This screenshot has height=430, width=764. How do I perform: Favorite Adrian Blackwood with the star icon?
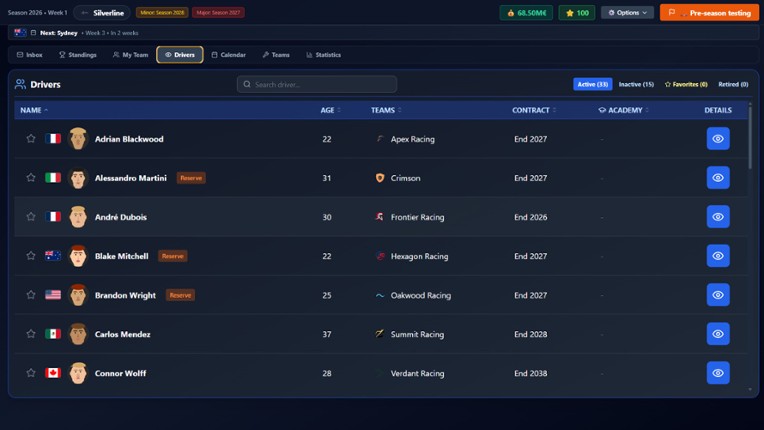click(x=31, y=139)
